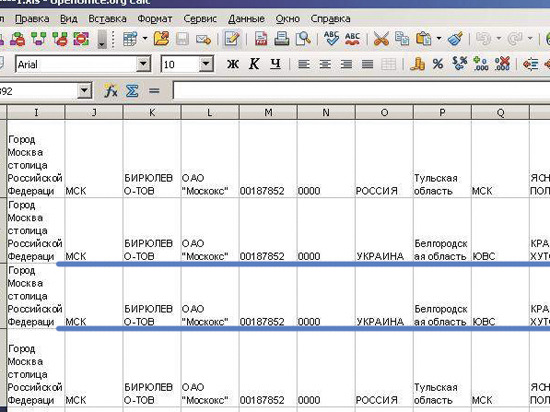Add decimal place icon

tap(481, 64)
